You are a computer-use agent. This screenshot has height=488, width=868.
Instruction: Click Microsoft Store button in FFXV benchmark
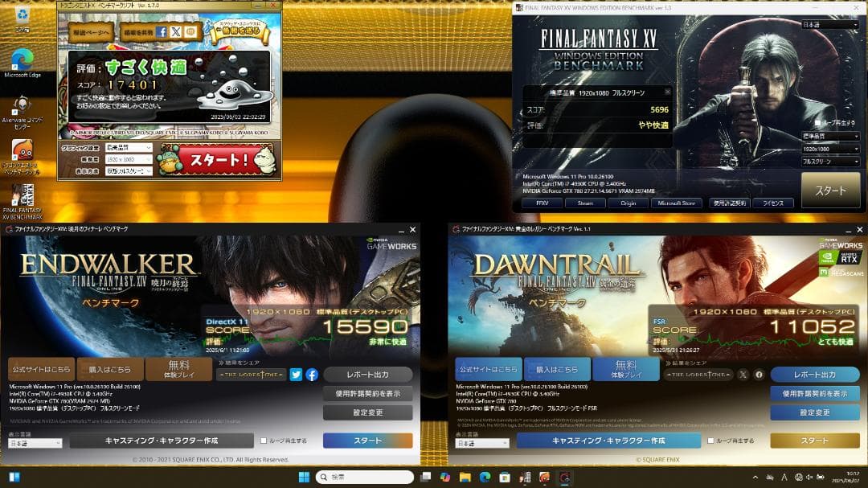677,203
